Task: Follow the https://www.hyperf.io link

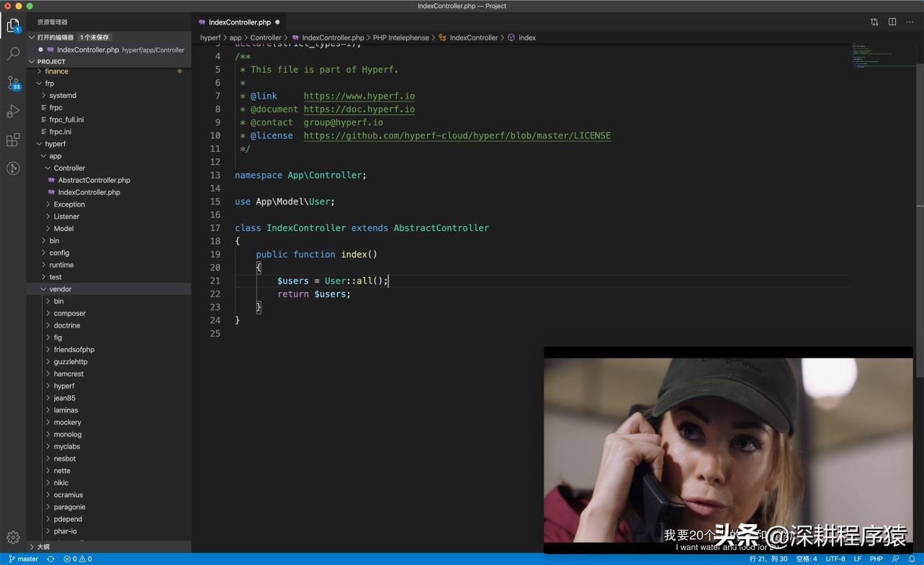Action: pos(359,96)
